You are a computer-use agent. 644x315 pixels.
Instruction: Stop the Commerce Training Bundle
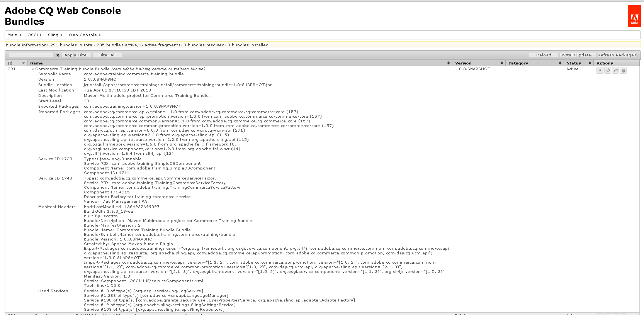(600, 70)
